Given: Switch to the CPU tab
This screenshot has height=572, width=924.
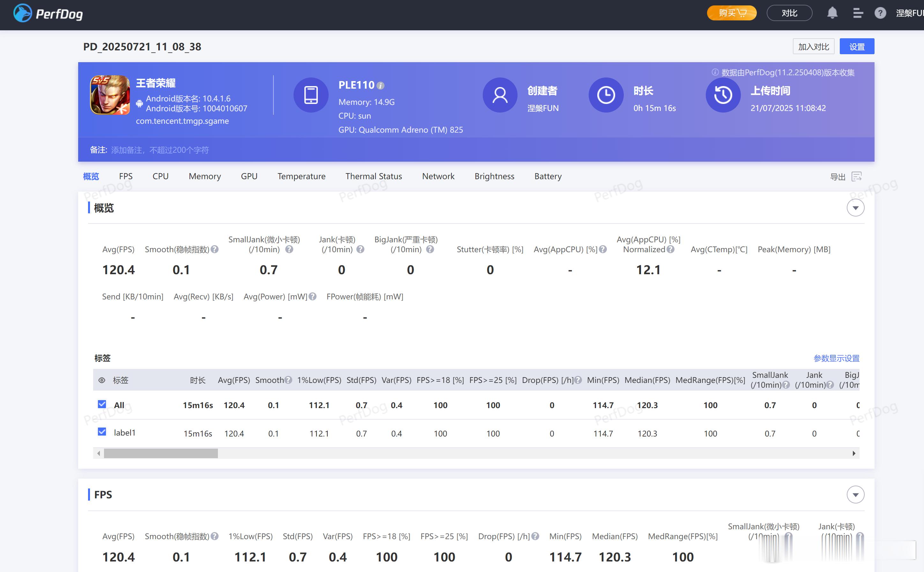Looking at the screenshot, I should coord(160,176).
